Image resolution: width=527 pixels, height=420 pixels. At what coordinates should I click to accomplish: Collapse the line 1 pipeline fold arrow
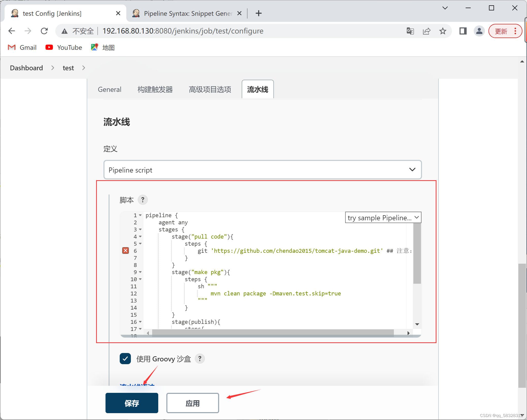coord(140,215)
